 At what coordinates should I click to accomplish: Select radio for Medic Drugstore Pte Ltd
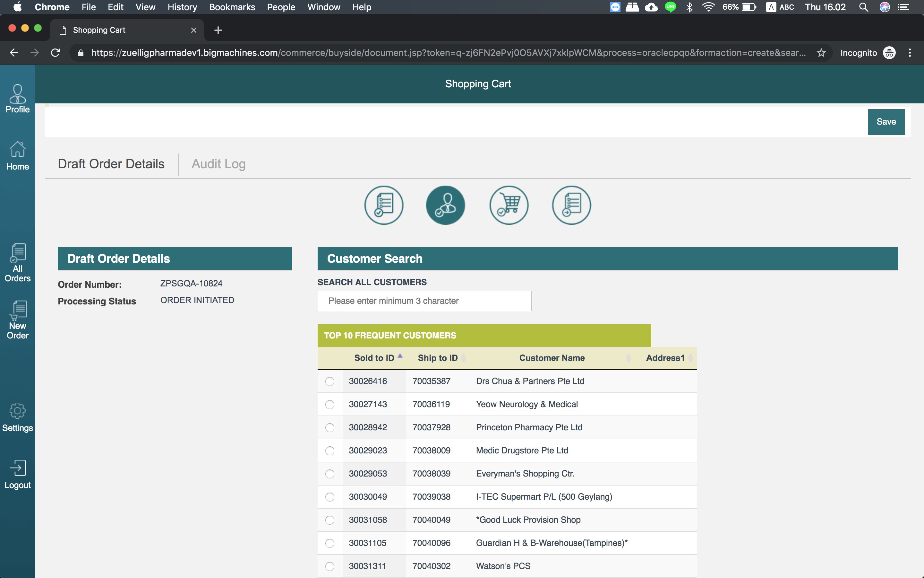[330, 451]
